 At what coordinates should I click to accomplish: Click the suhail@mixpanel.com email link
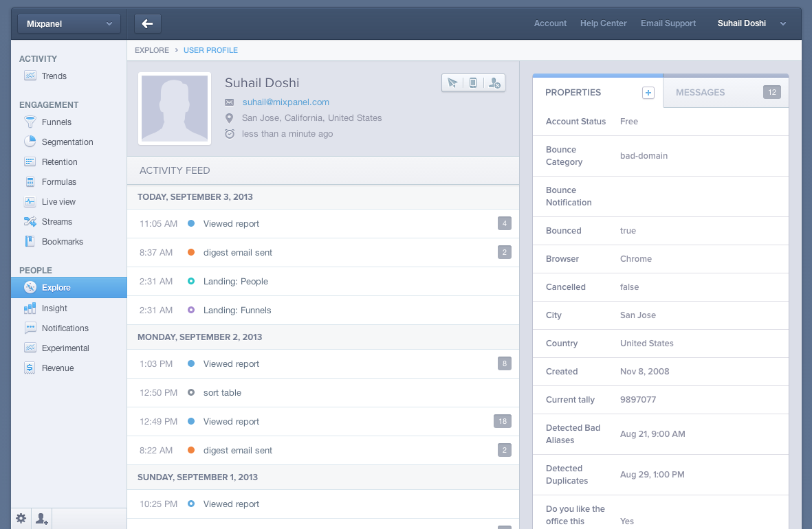pos(285,102)
